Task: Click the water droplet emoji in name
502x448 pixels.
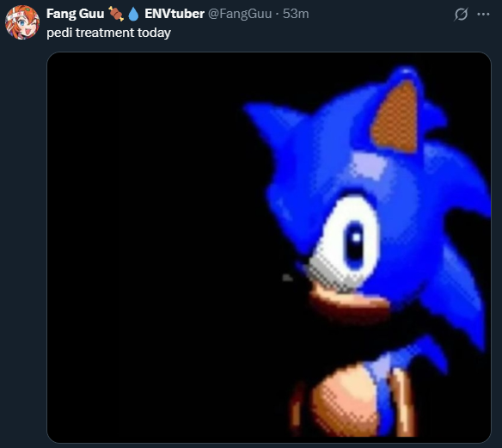Action: coord(133,14)
